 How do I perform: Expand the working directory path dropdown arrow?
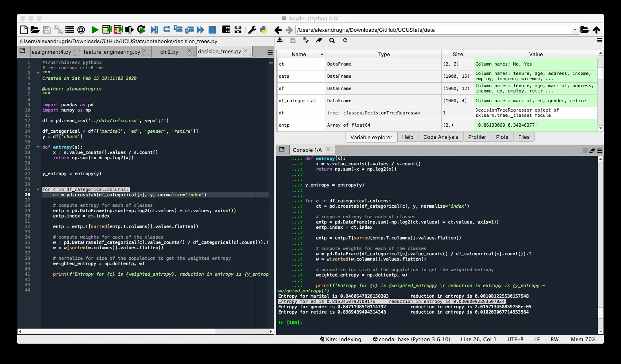pyautogui.click(x=575, y=30)
